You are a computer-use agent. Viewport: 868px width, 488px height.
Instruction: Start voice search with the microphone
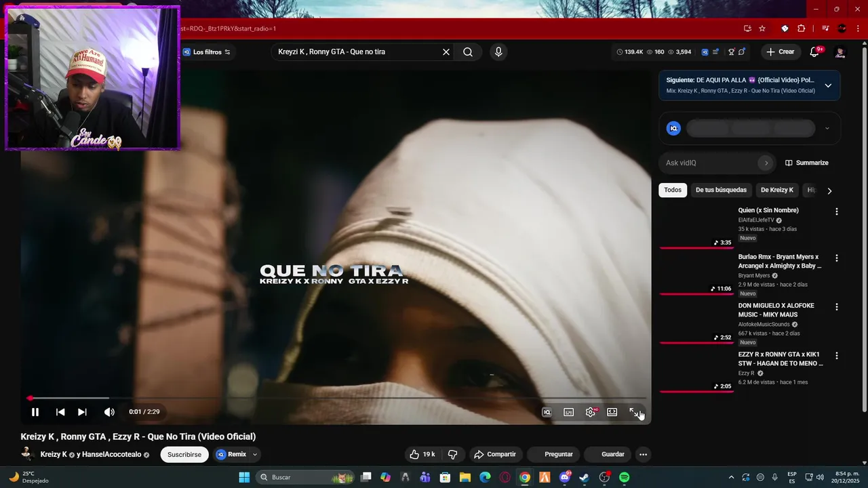498,52
